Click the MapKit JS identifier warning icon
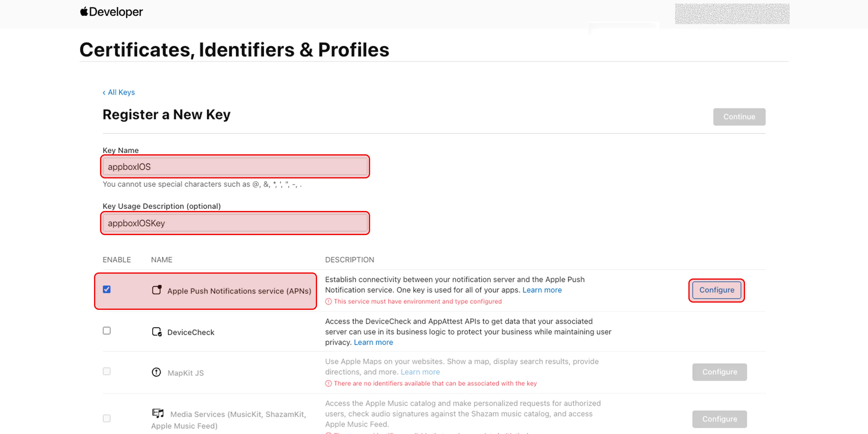 328,383
